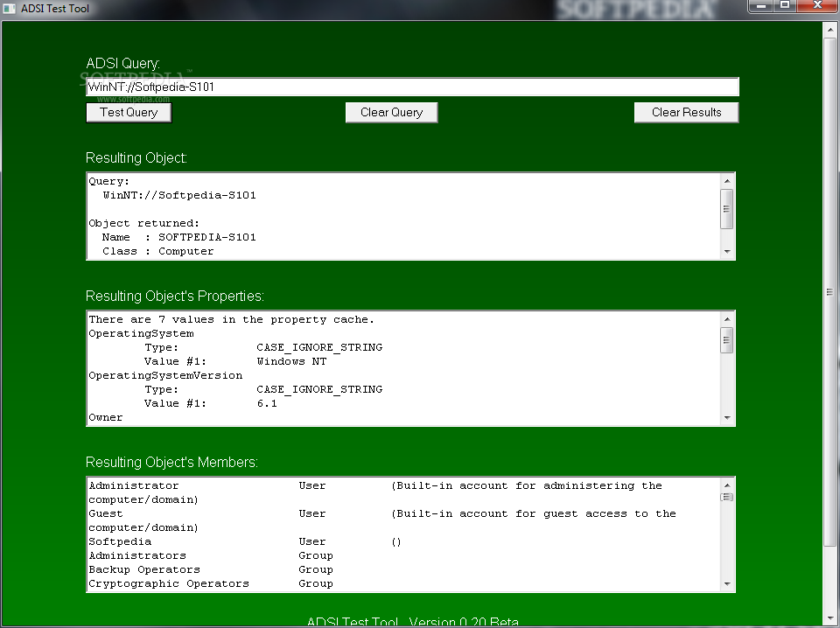Image resolution: width=840 pixels, height=628 pixels.
Task: Click the Owner property name
Action: click(x=106, y=417)
